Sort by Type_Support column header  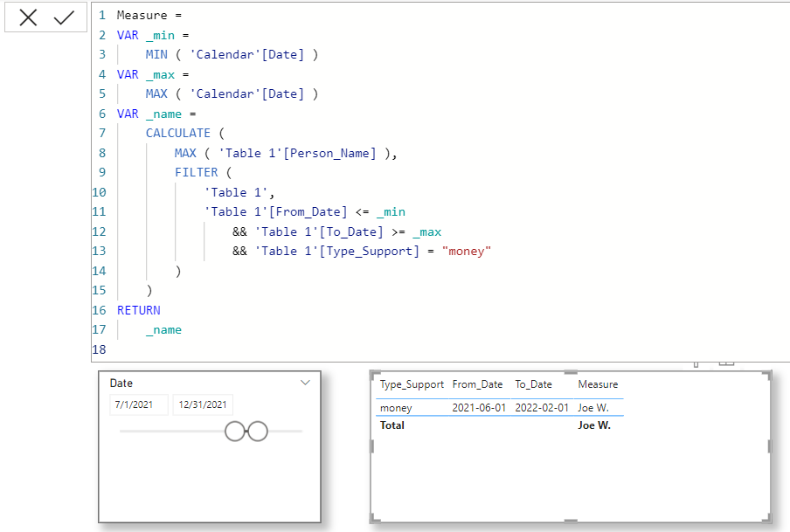pyautogui.click(x=412, y=384)
